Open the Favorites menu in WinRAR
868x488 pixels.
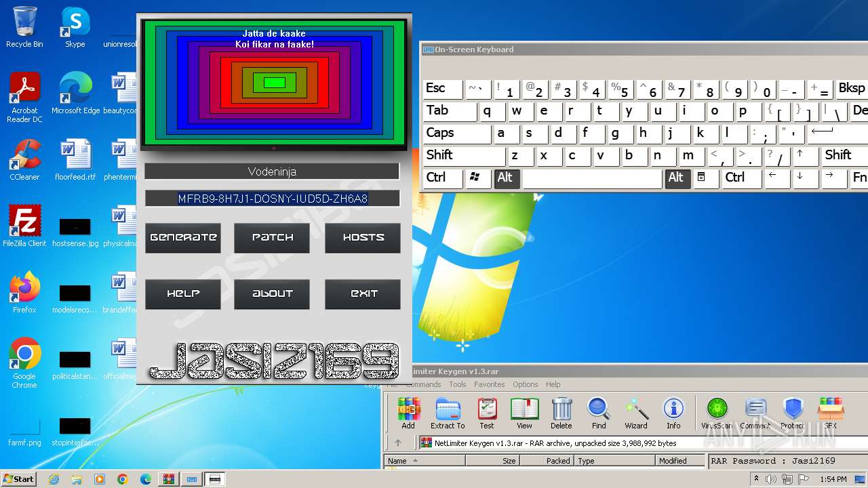tap(490, 384)
